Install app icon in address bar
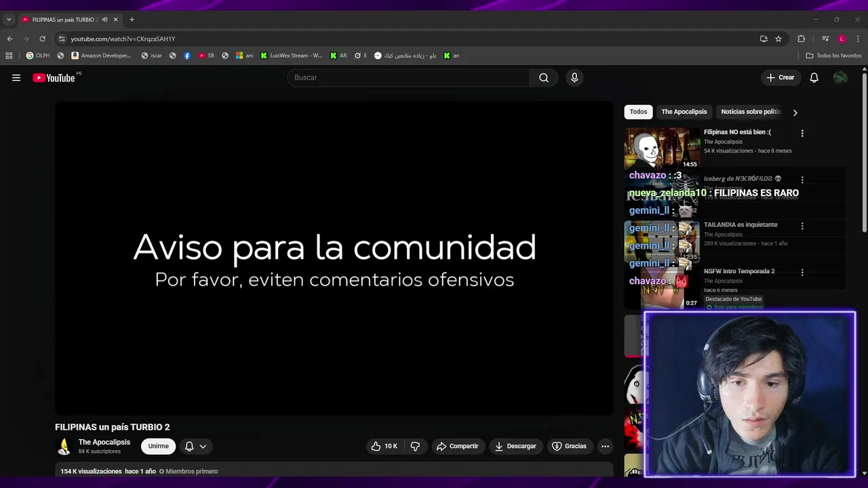Viewport: 868px width, 488px height. click(x=764, y=39)
